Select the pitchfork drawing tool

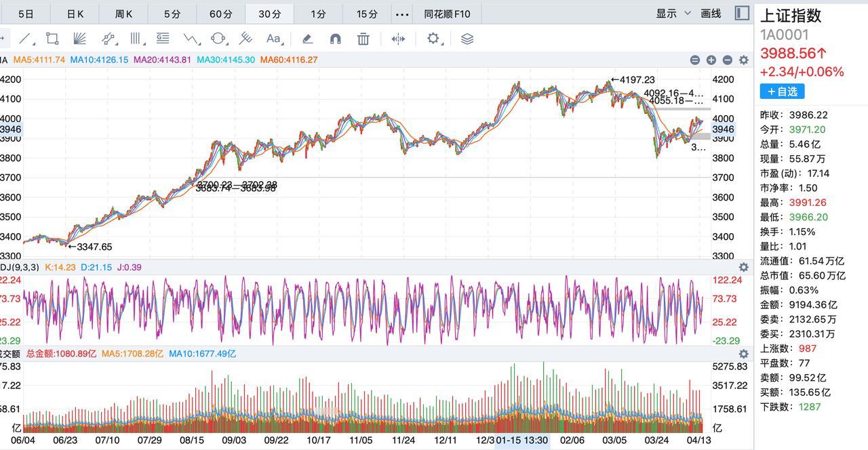(245, 39)
